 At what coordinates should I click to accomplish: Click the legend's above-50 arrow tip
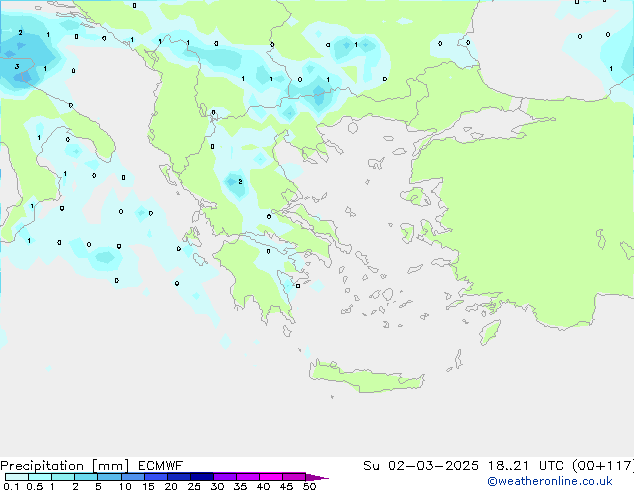(317, 477)
